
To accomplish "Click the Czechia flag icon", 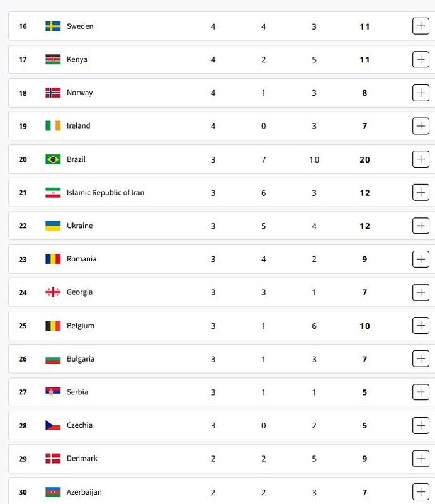I will tap(53, 425).
